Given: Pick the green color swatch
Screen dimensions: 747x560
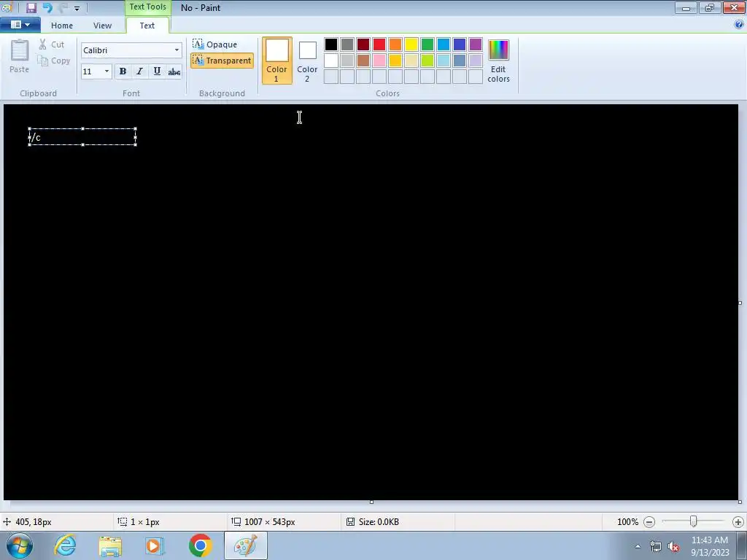Looking at the screenshot, I should (x=427, y=44).
